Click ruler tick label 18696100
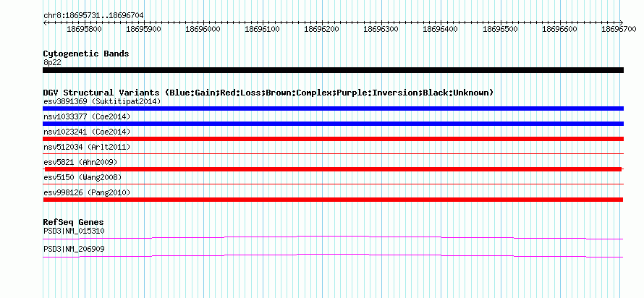Image resolution: width=644 pixels, height=298 pixels. [263, 29]
